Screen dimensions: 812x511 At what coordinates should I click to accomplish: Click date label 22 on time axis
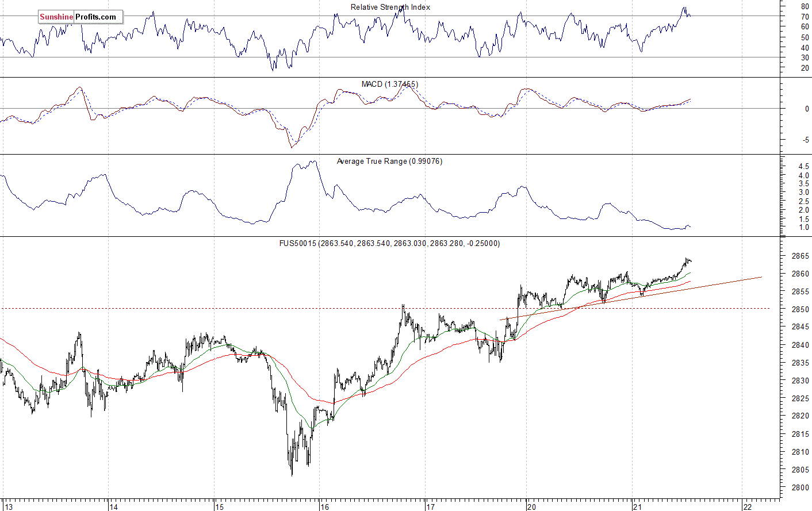747,507
